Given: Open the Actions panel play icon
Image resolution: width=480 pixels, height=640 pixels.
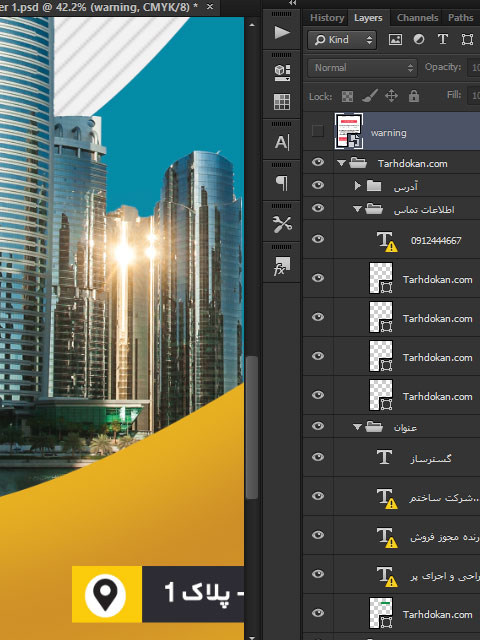Looking at the screenshot, I should point(282,33).
